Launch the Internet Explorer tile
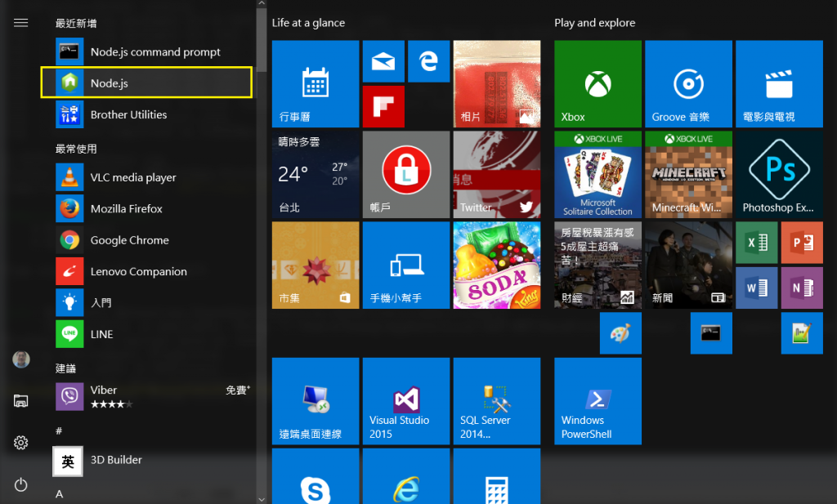 (x=406, y=476)
